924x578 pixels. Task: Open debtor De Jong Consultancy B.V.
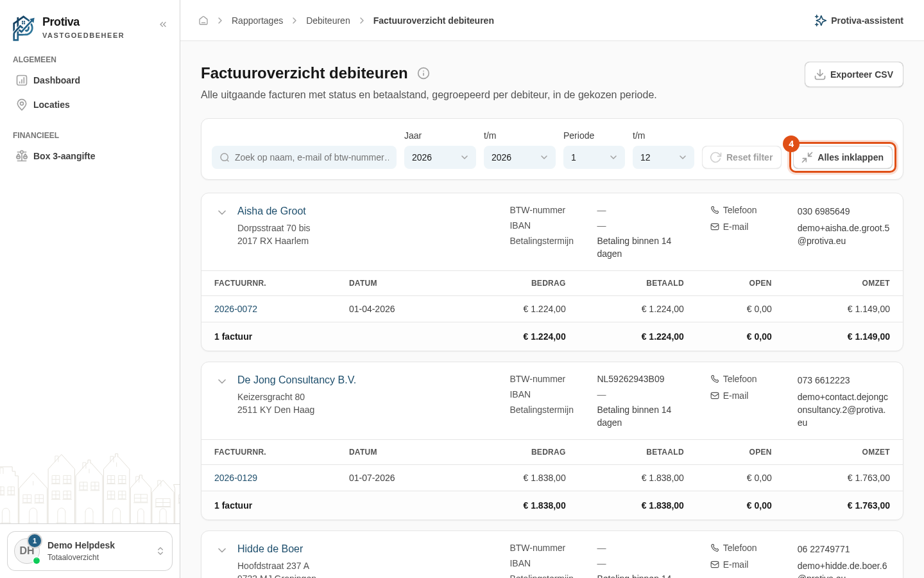296,380
